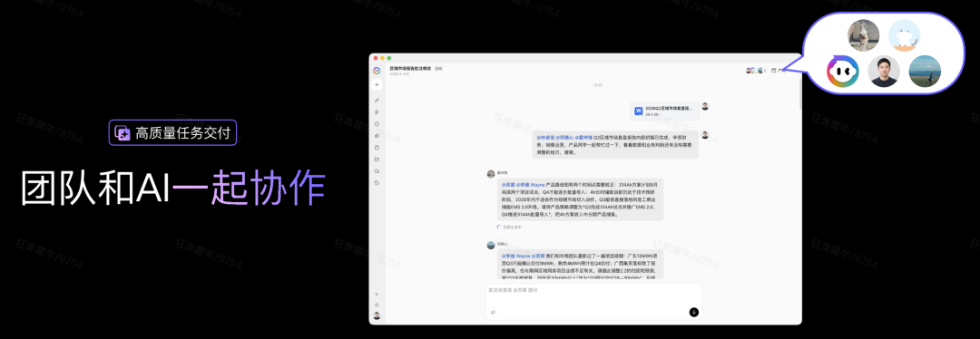Click the timestamp above the file attachment
Screen dimensions: 980x339
coord(598,85)
